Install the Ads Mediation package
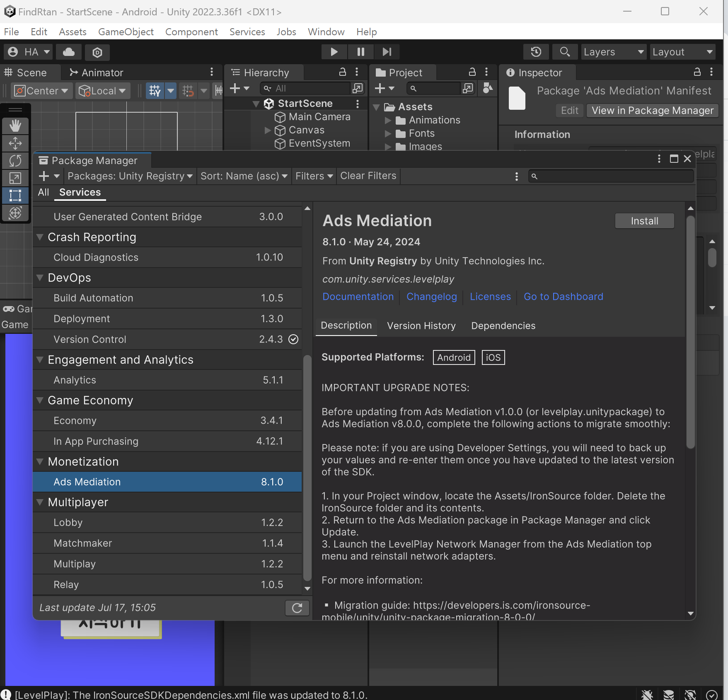Viewport: 728px width, 700px height. [x=644, y=221]
